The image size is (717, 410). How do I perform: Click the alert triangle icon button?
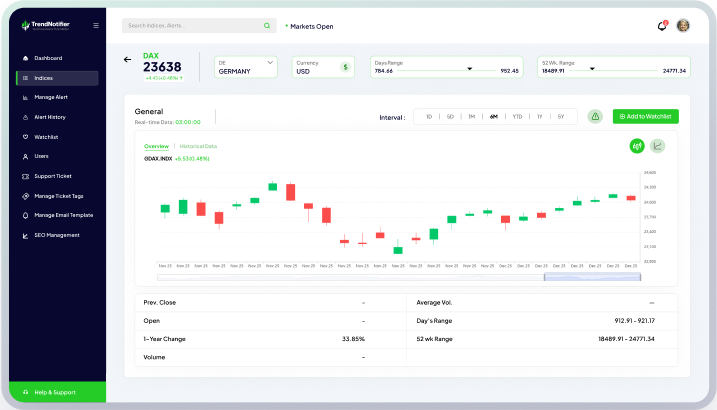[595, 117]
